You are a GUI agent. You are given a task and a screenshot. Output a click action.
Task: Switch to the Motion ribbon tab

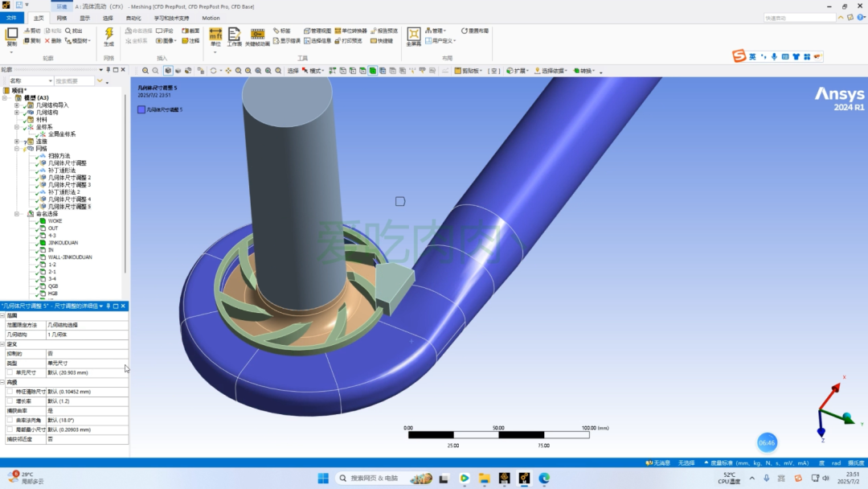point(211,18)
